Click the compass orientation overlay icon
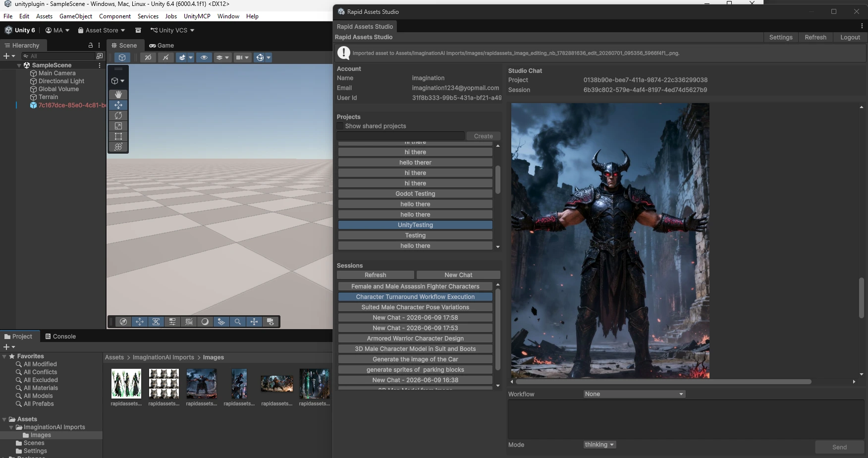The width and height of the screenshot is (868, 458). [123, 322]
